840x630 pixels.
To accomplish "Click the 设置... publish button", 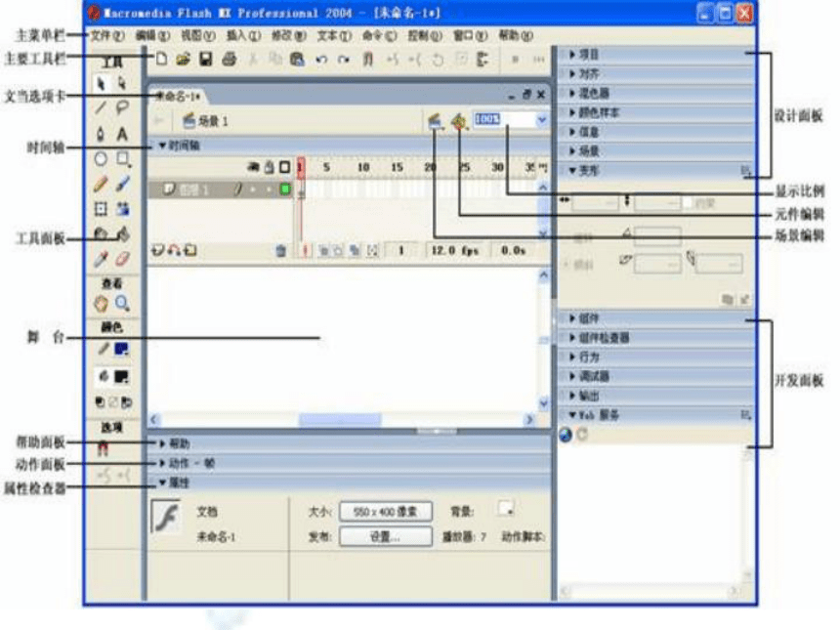I will tap(386, 536).
